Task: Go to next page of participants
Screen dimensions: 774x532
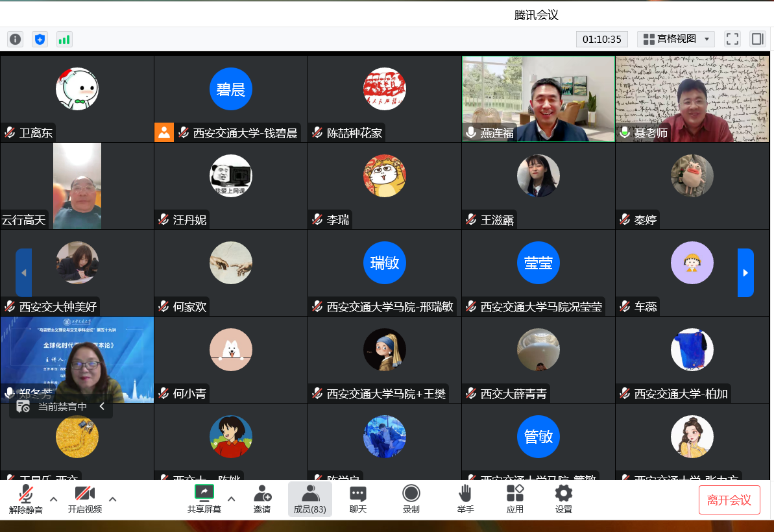Action: pos(745,272)
